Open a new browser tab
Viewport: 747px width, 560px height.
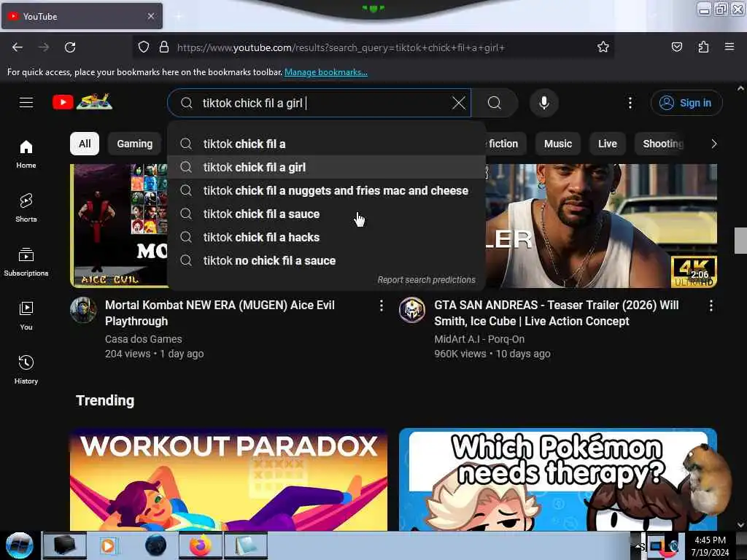[x=179, y=16]
